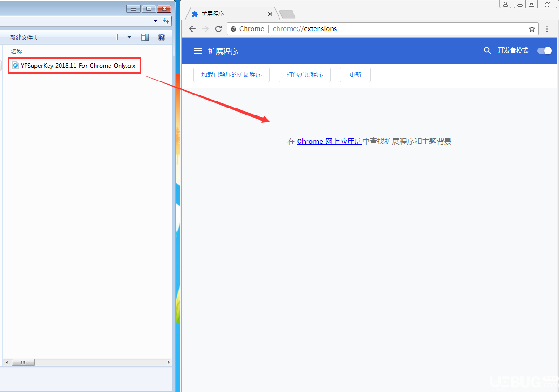Screen dimensions: 559x392
Task: Click Chrome forward navigation arrow
Action: pos(205,29)
